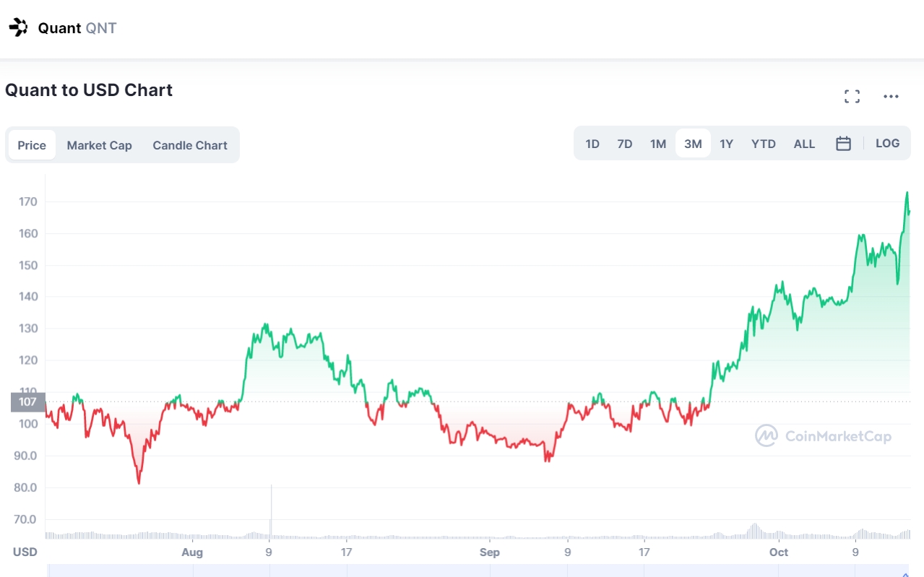Click the price peak at chart's right edge
This screenshot has width=924, height=577.
click(x=907, y=194)
